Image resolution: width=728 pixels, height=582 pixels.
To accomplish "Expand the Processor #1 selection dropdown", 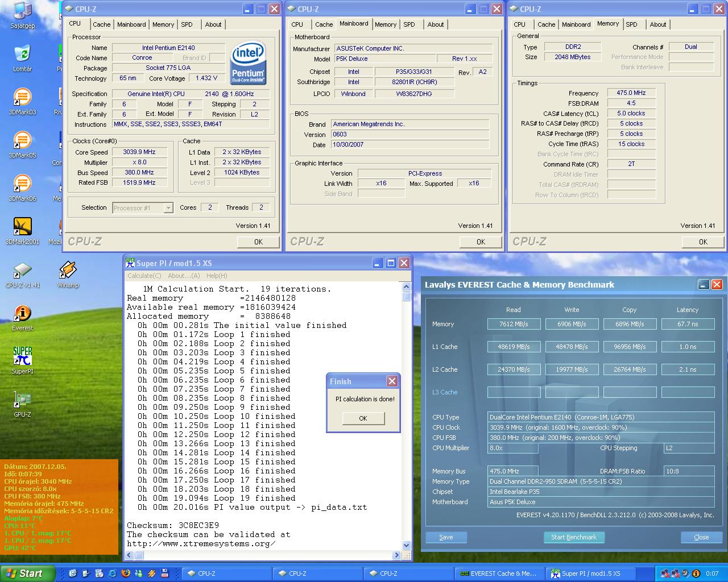I will (168, 208).
